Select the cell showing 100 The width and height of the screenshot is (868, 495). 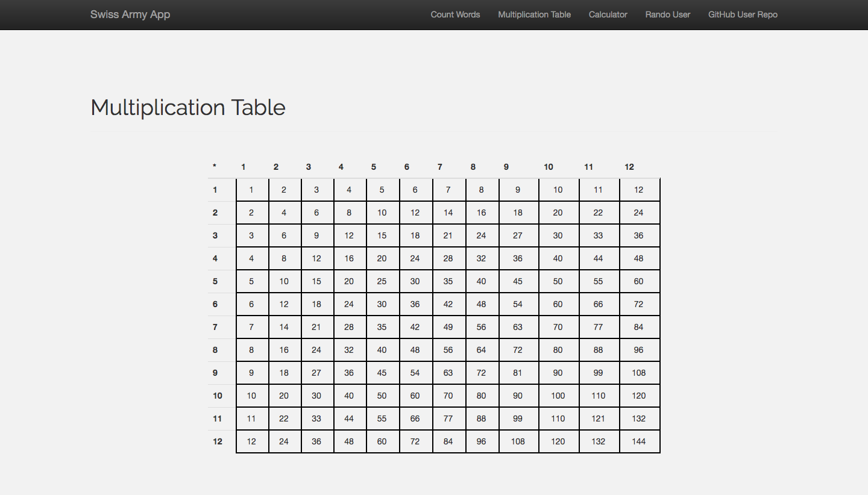click(x=558, y=396)
